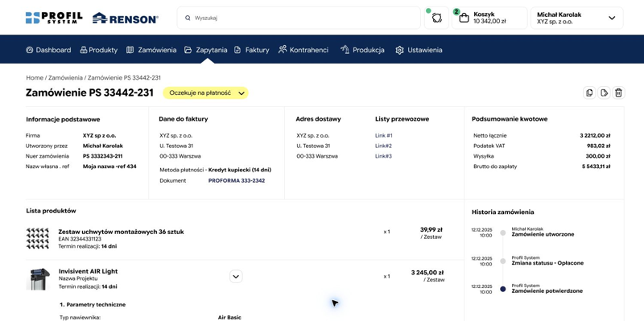
Task: Open the Koszyk cart bag icon
Action: pos(464,18)
